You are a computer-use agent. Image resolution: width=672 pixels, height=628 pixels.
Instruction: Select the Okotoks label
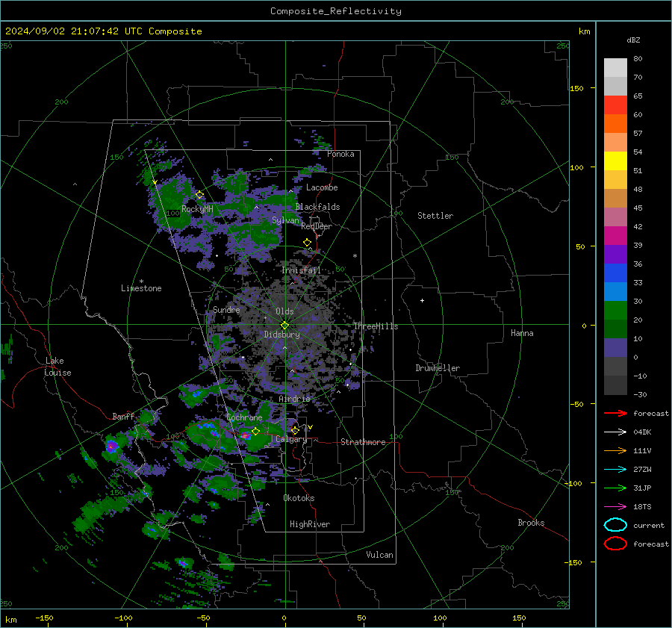click(x=299, y=498)
